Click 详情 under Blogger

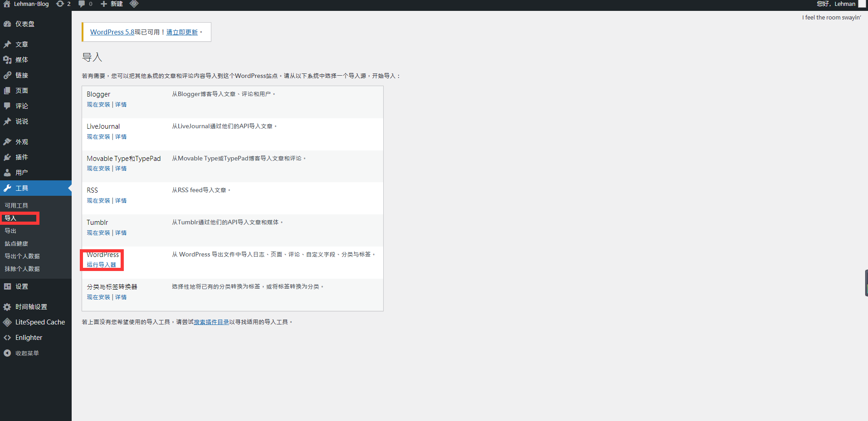pos(121,105)
